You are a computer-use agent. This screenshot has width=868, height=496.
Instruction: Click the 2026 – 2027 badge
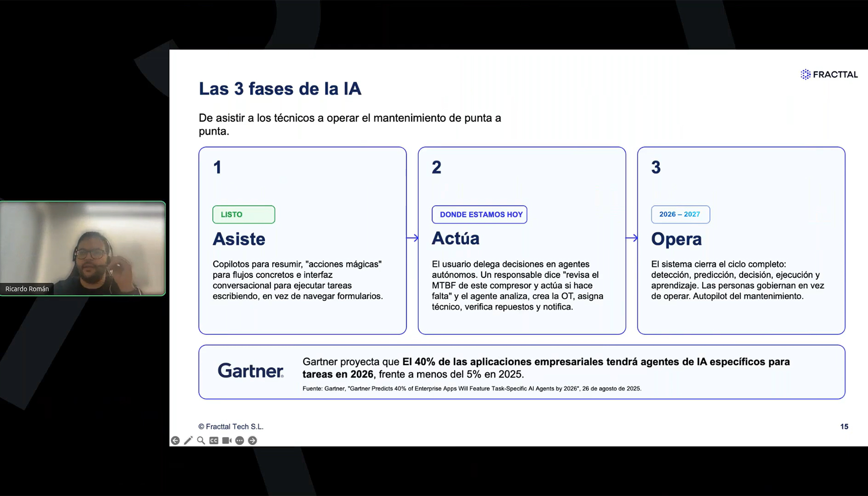(x=680, y=214)
